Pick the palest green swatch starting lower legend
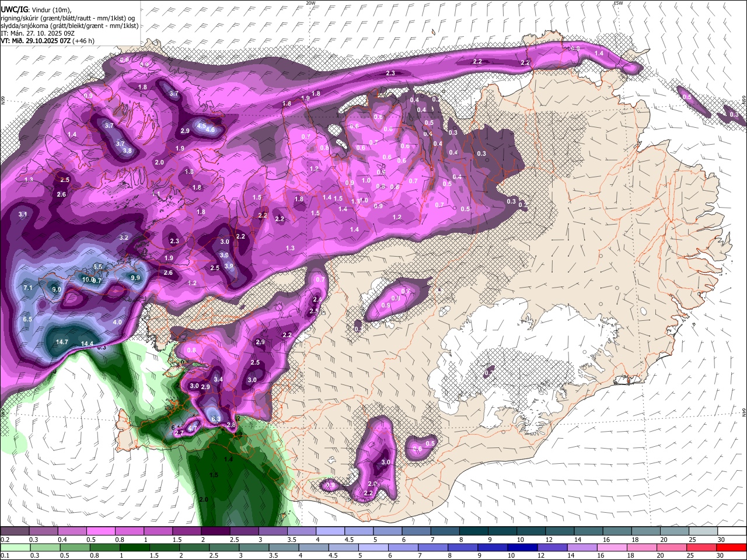 tap(15, 548)
